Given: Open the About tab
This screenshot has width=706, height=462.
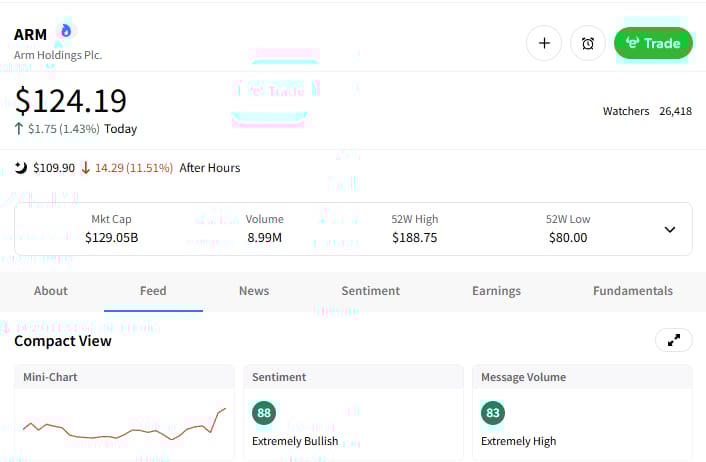Looking at the screenshot, I should point(51,291).
